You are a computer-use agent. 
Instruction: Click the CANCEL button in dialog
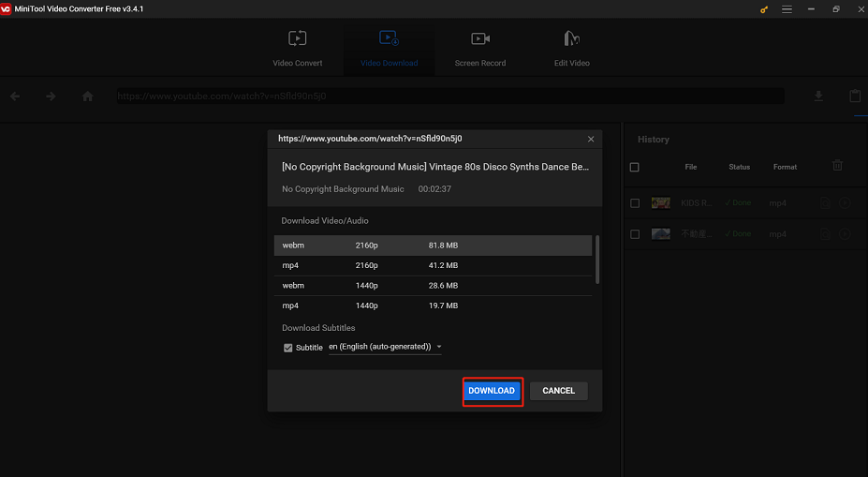tap(559, 391)
